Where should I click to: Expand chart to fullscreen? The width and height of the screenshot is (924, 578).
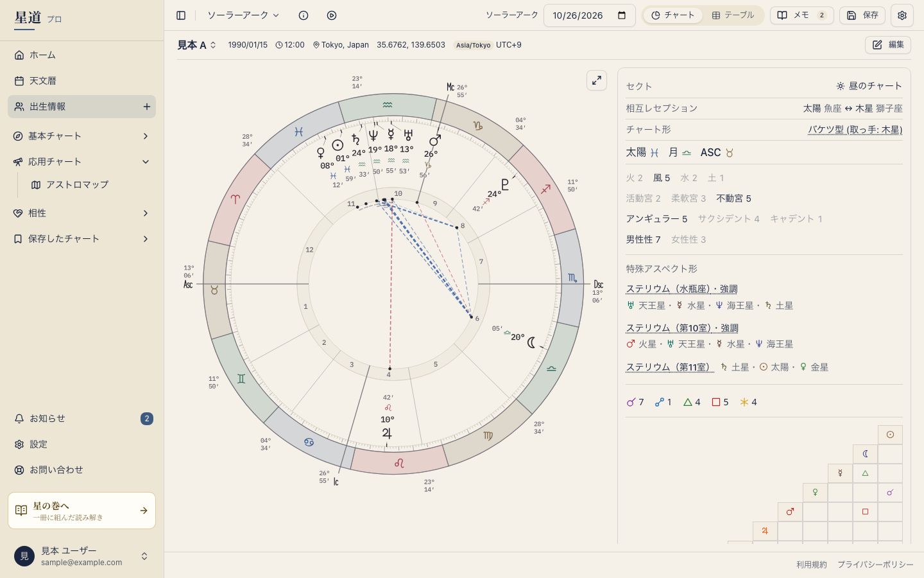tap(597, 80)
